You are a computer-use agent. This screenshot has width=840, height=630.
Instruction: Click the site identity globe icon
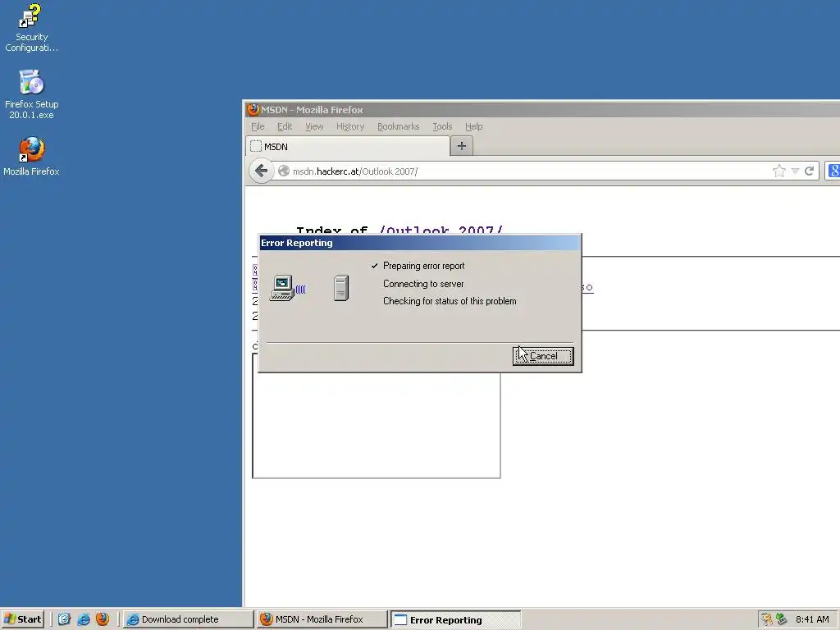click(284, 171)
